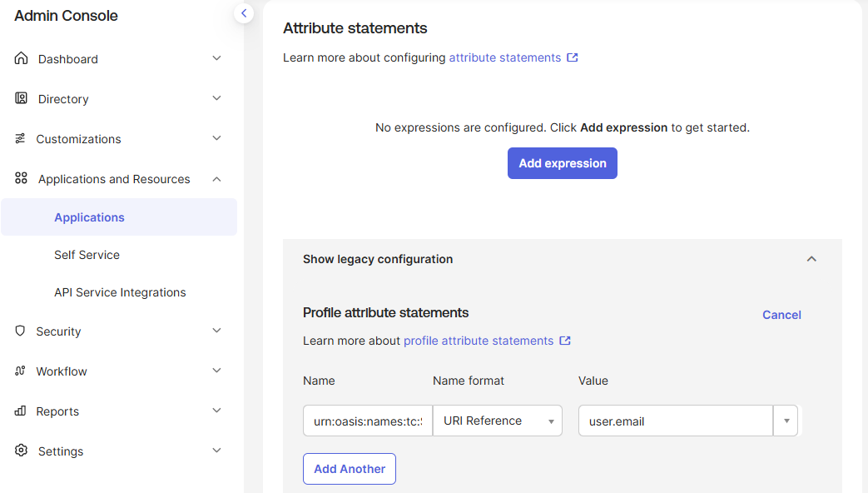Open the Self Service menu item
The width and height of the screenshot is (868, 493).
coord(87,255)
